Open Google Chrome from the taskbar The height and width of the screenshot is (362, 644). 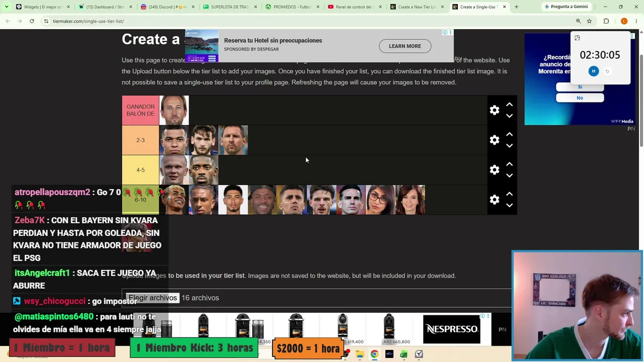click(x=374, y=354)
